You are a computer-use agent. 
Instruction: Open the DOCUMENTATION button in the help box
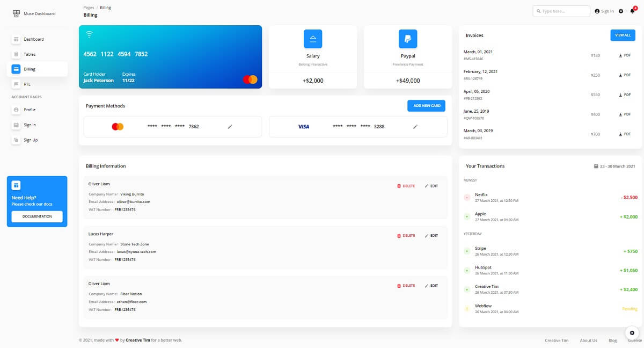(37, 216)
